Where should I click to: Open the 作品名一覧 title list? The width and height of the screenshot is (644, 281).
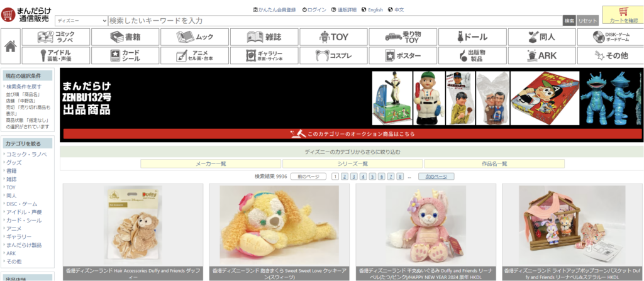[x=494, y=163]
